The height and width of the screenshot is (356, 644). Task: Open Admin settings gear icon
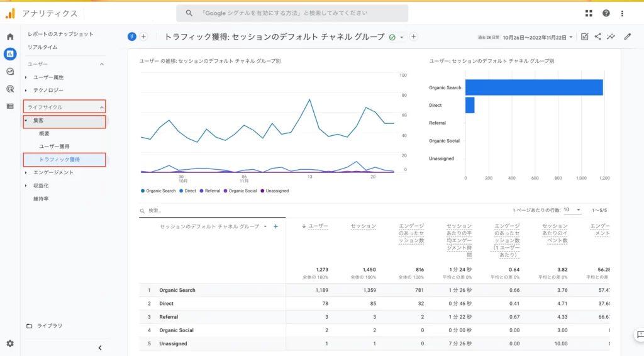point(10,343)
